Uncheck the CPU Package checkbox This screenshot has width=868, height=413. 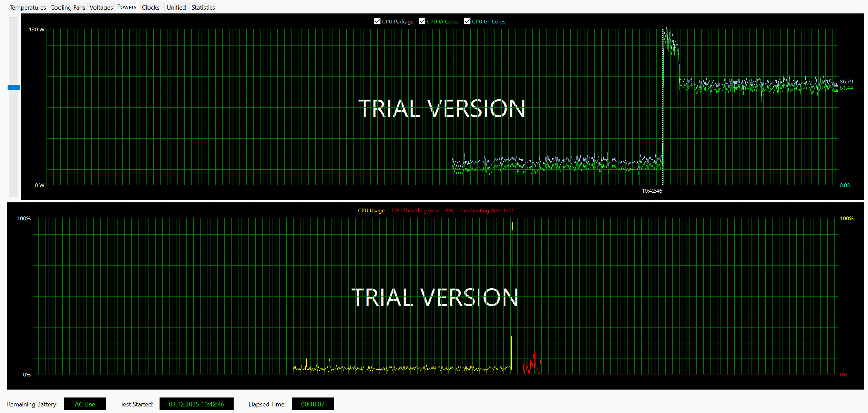pyautogui.click(x=377, y=21)
